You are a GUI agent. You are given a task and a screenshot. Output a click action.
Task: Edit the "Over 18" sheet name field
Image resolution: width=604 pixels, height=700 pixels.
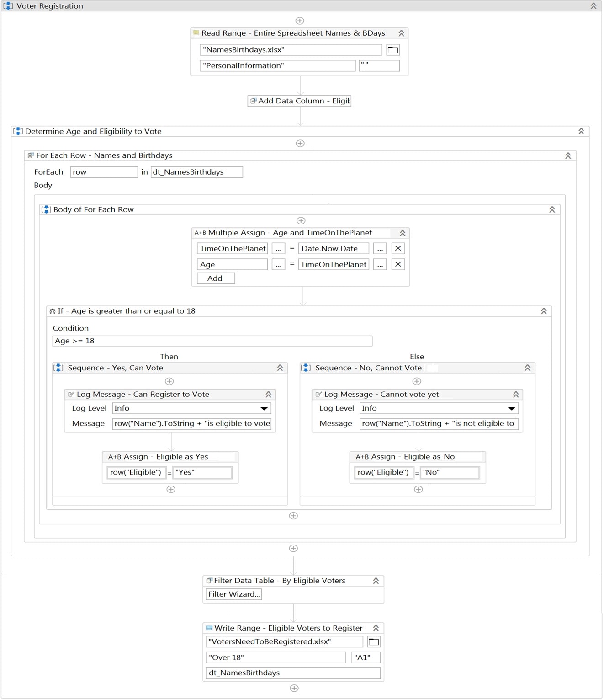click(276, 658)
